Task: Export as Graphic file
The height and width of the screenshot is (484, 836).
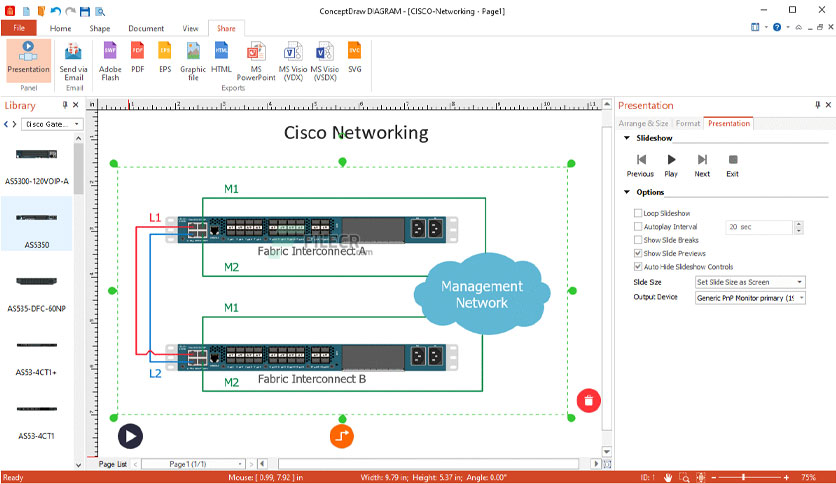Action: coord(193,61)
